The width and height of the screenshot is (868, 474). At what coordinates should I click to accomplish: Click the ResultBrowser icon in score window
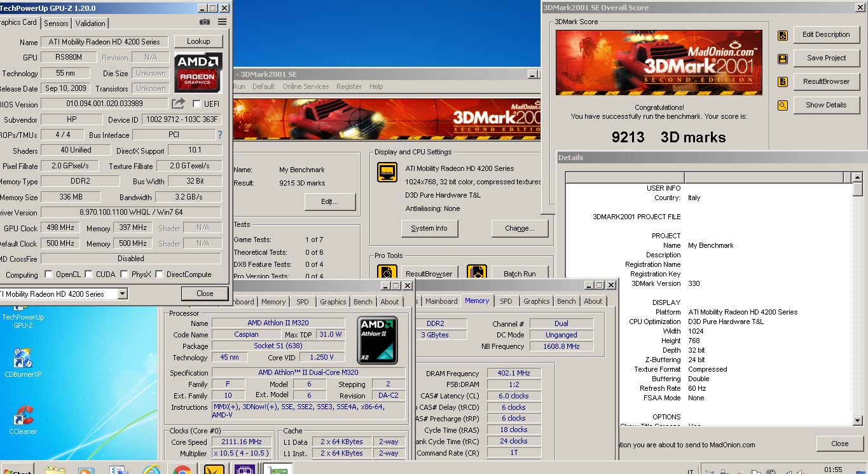point(783,82)
